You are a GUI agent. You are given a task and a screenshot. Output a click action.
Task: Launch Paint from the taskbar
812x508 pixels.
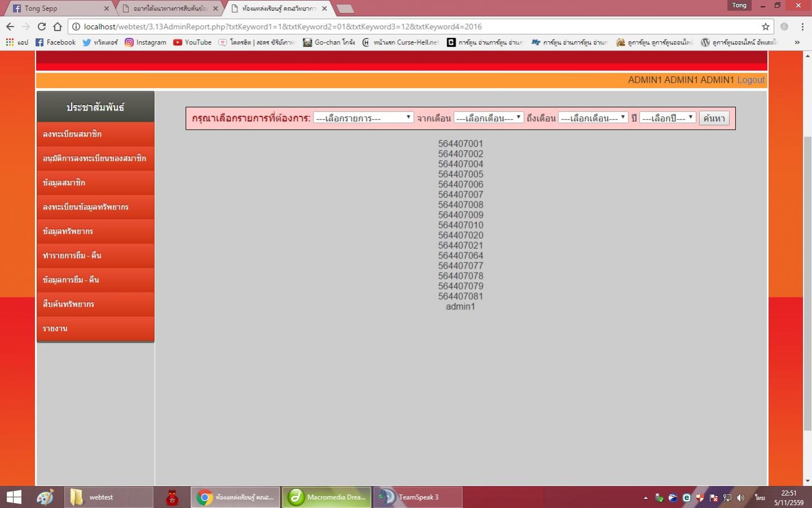pyautogui.click(x=45, y=497)
